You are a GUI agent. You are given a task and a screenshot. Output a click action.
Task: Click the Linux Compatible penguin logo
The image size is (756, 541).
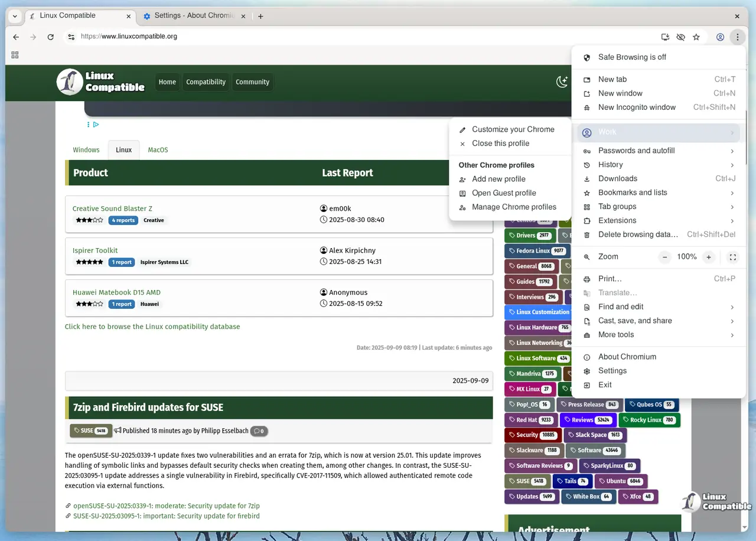(x=69, y=82)
